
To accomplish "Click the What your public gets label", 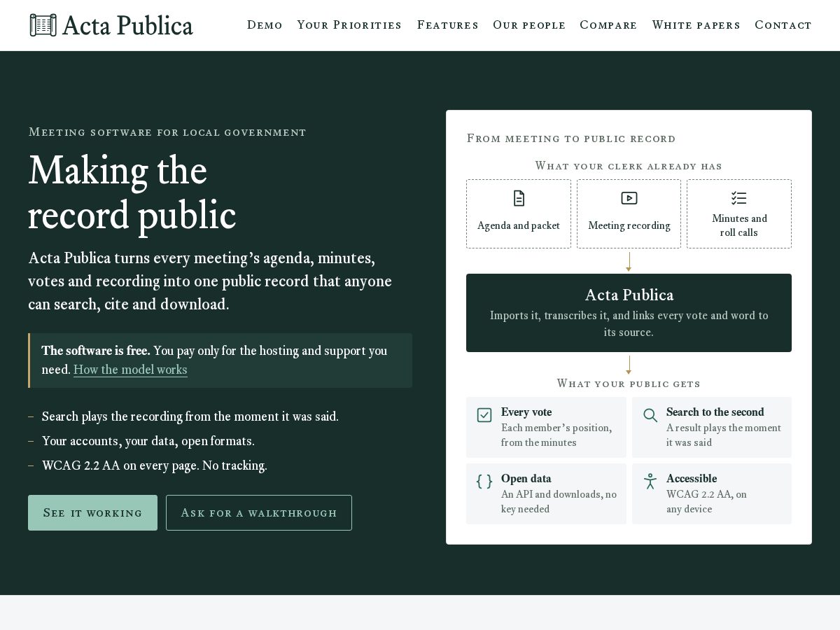I will coord(629,384).
